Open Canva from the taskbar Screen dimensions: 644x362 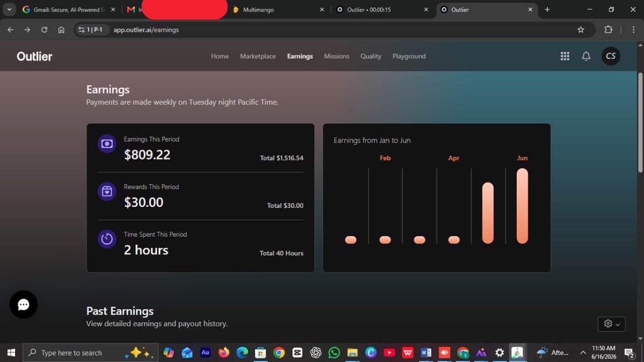(x=371, y=352)
